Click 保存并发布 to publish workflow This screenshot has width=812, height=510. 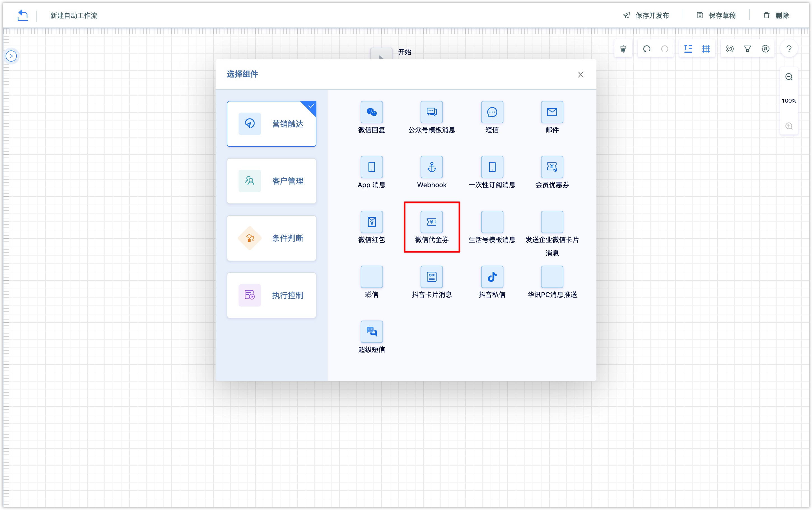coord(646,15)
